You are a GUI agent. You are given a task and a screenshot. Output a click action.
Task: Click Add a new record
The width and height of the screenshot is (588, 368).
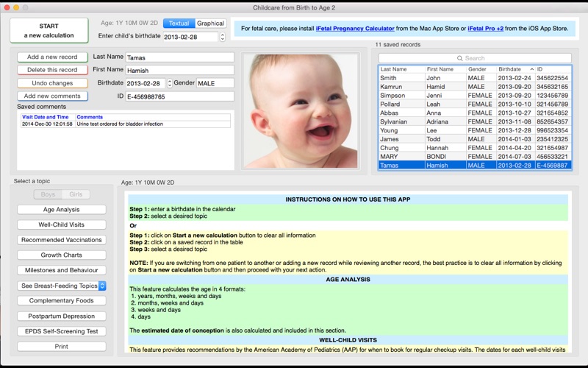(52, 57)
